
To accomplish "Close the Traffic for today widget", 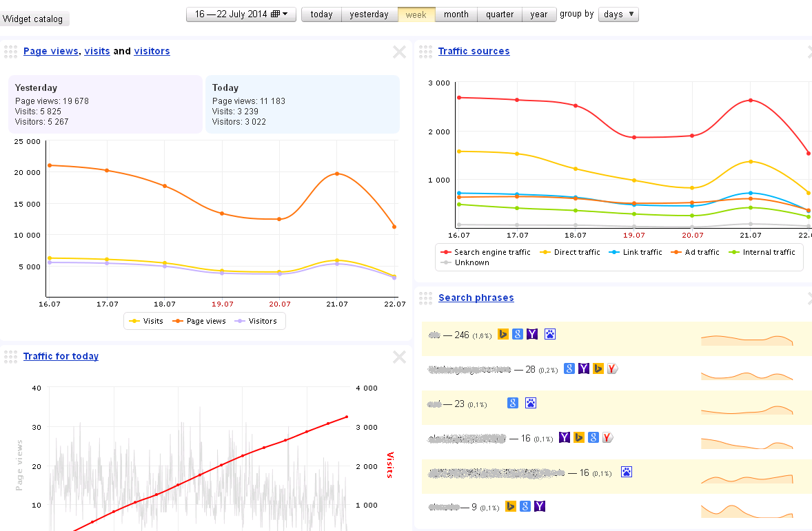I will pyautogui.click(x=399, y=357).
